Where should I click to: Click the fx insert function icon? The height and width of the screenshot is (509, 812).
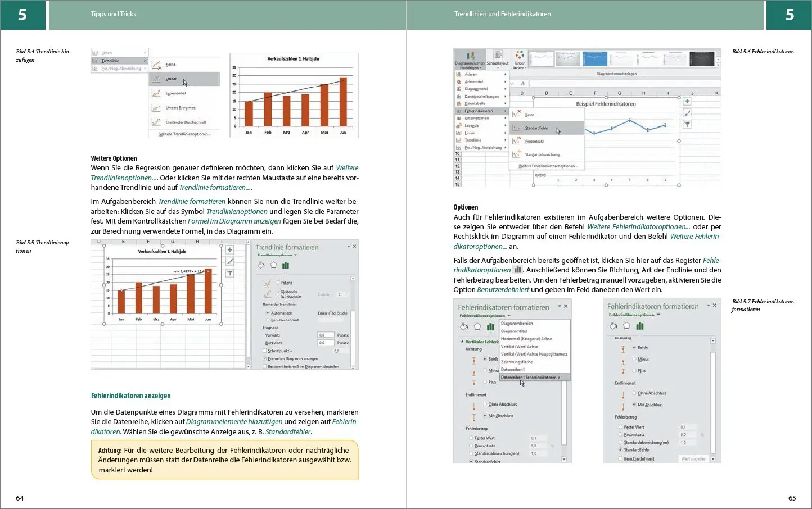pyautogui.click(x=522, y=83)
